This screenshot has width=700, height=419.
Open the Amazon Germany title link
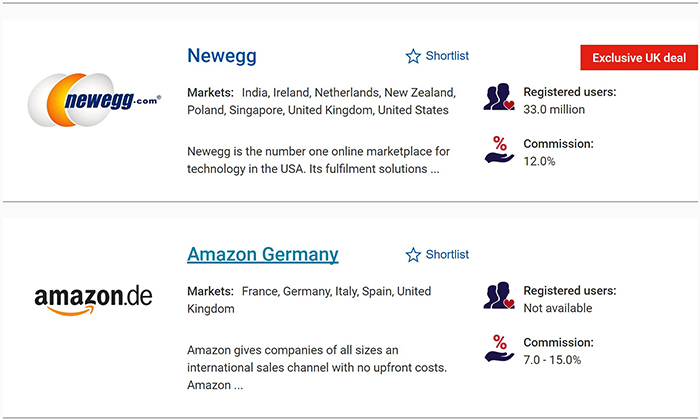coord(263,254)
